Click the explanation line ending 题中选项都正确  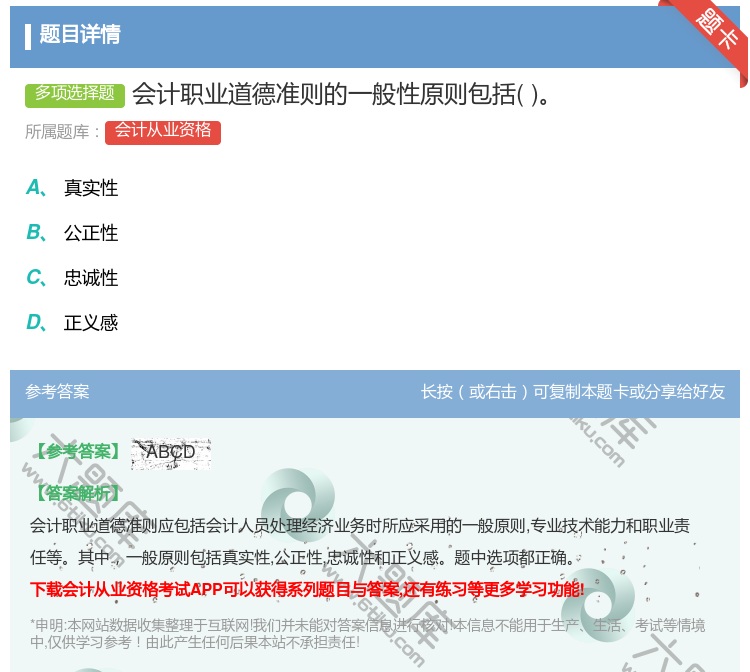click(x=302, y=558)
